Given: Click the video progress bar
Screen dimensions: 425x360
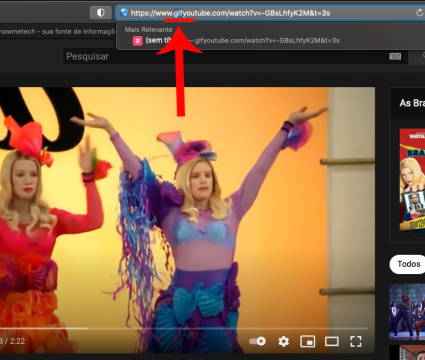Looking at the screenshot, I should click(x=184, y=328).
